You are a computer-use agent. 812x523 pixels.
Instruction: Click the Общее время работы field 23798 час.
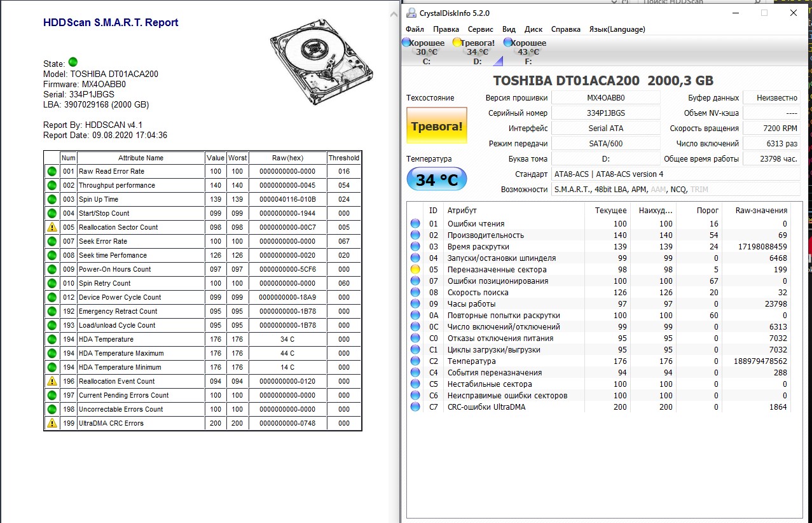tap(771, 159)
